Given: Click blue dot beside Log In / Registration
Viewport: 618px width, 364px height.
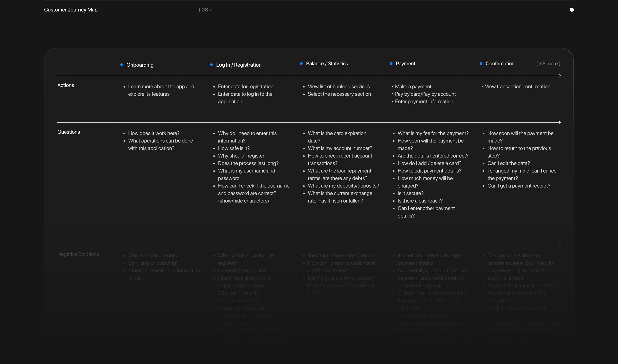Looking at the screenshot, I should (x=211, y=65).
